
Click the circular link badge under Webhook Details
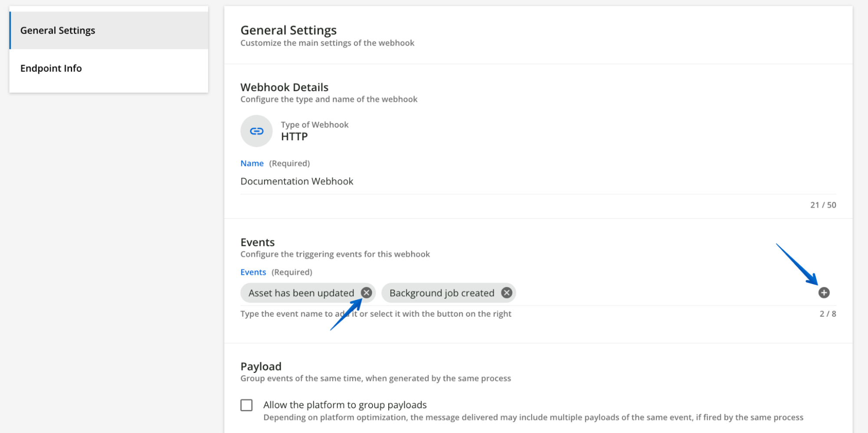[256, 131]
